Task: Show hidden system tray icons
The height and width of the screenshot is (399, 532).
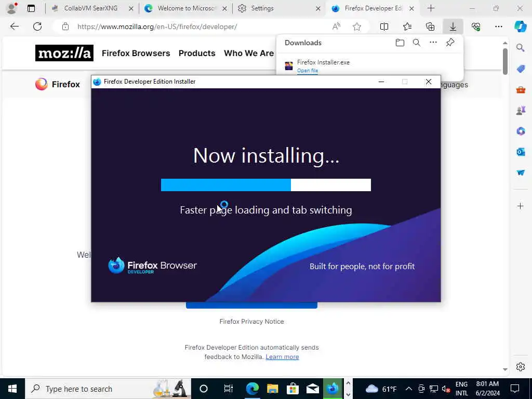Action: point(409,389)
